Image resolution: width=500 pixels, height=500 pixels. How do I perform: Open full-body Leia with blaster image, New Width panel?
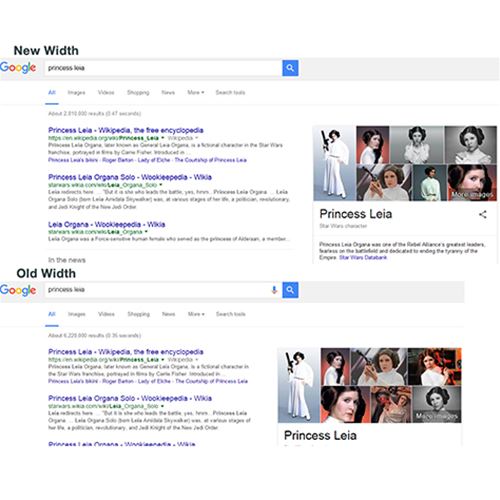(334, 163)
